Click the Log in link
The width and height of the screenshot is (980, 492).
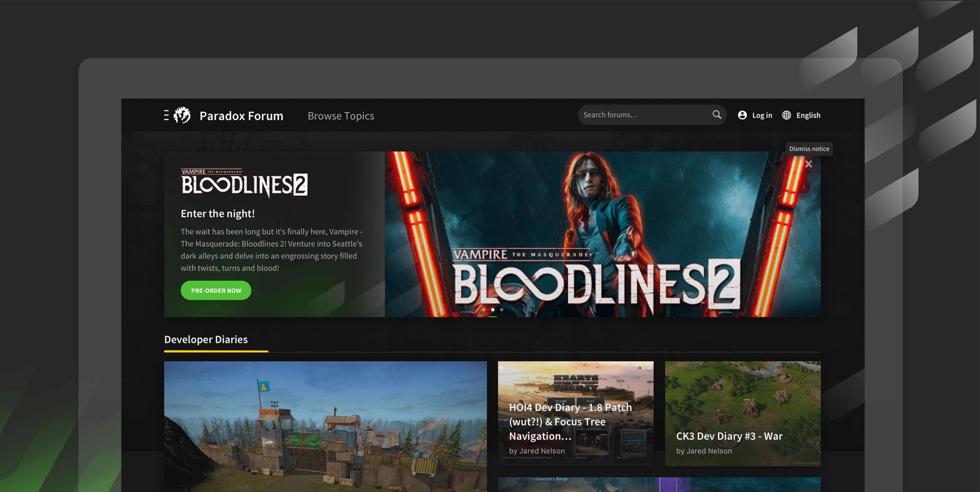[762, 115]
